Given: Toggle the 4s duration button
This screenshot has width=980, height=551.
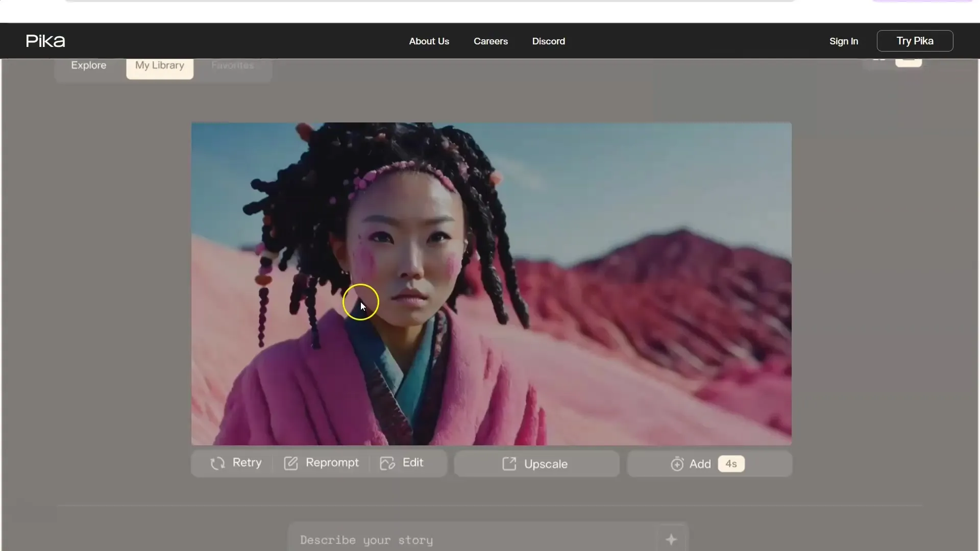Looking at the screenshot, I should pyautogui.click(x=730, y=464).
